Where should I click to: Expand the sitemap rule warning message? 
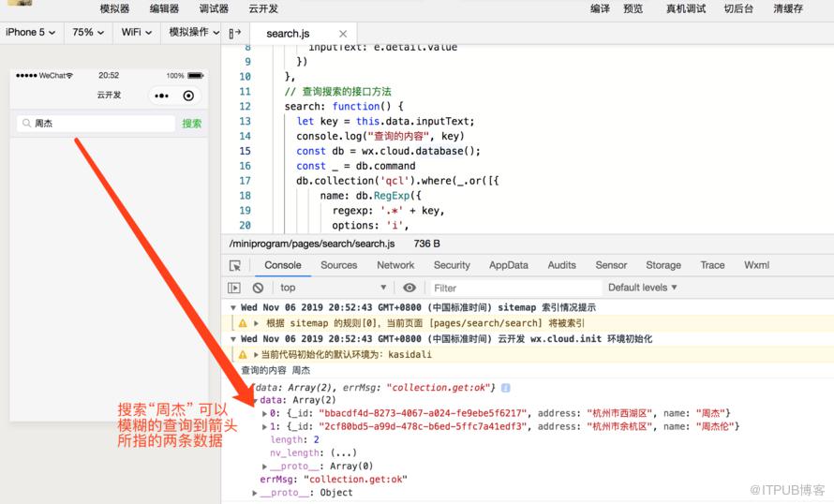click(257, 323)
